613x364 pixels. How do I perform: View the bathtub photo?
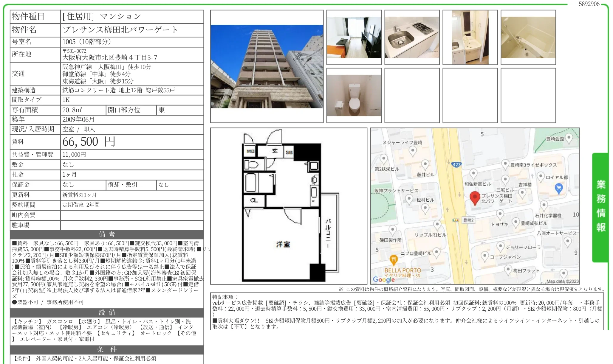(x=528, y=37)
